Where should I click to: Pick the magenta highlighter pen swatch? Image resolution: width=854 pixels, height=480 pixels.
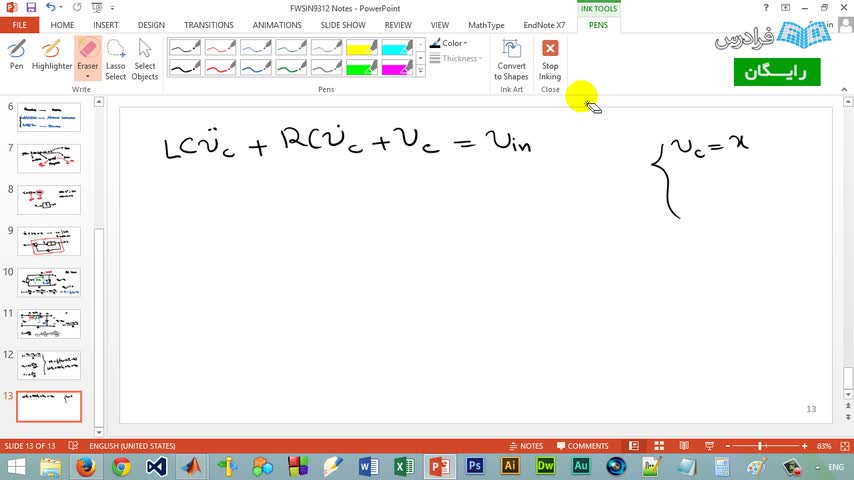[x=397, y=68]
